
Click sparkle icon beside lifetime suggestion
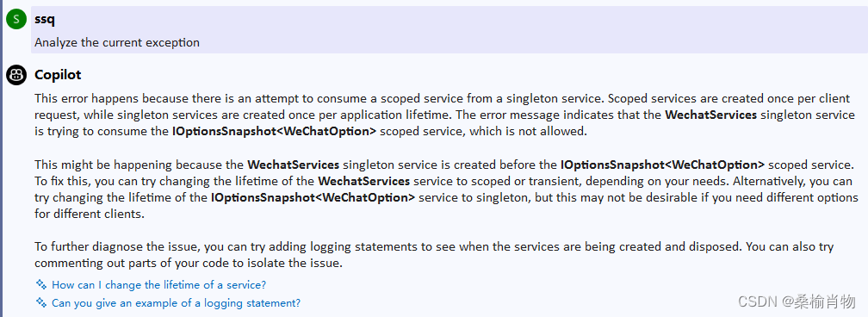(x=41, y=284)
